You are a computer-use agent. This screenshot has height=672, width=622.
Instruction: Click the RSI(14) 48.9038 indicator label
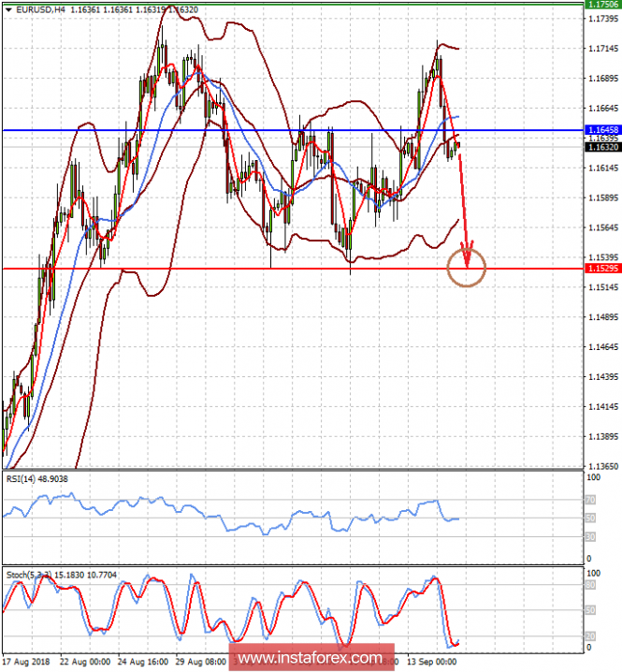(x=36, y=478)
